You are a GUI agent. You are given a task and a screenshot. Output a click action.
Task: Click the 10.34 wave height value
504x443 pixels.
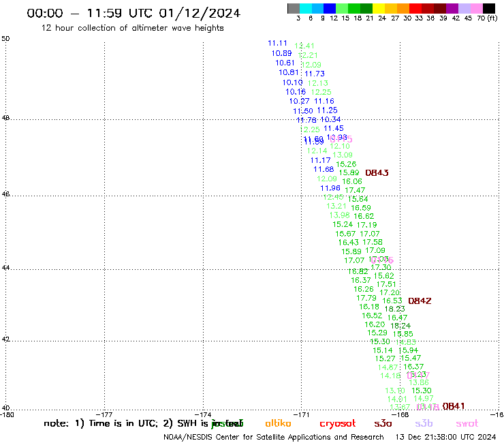point(330,119)
